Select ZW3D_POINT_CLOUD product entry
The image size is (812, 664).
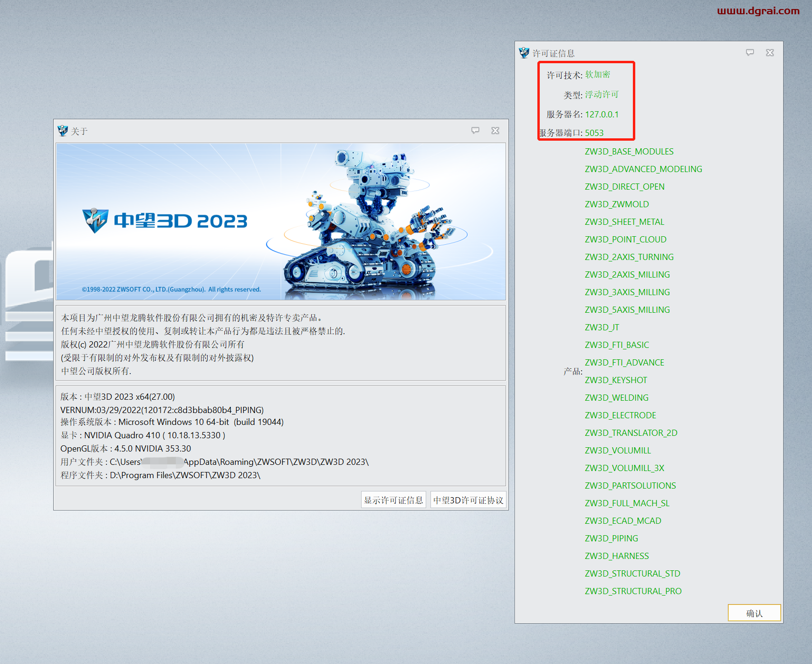625,240
